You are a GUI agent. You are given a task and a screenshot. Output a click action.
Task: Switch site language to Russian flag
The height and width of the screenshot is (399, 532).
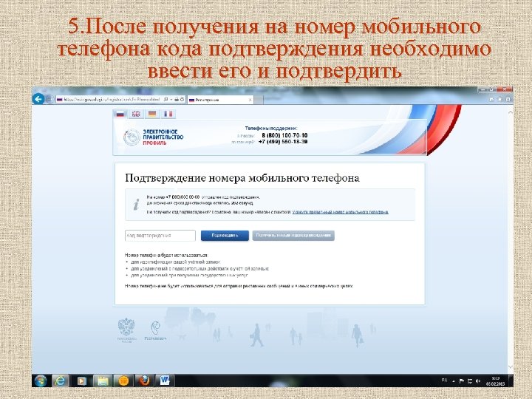coord(120,114)
